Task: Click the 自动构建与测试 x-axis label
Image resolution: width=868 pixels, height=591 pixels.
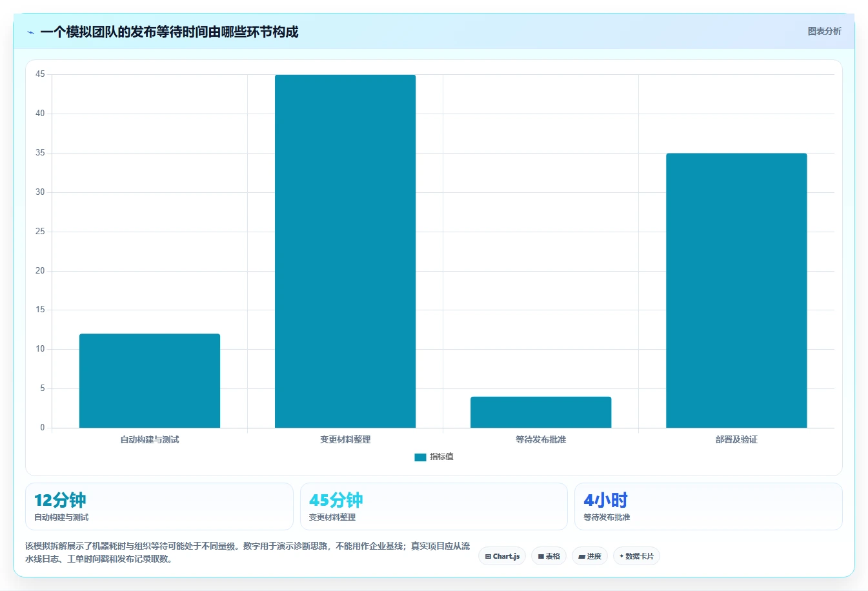Action: (150, 439)
